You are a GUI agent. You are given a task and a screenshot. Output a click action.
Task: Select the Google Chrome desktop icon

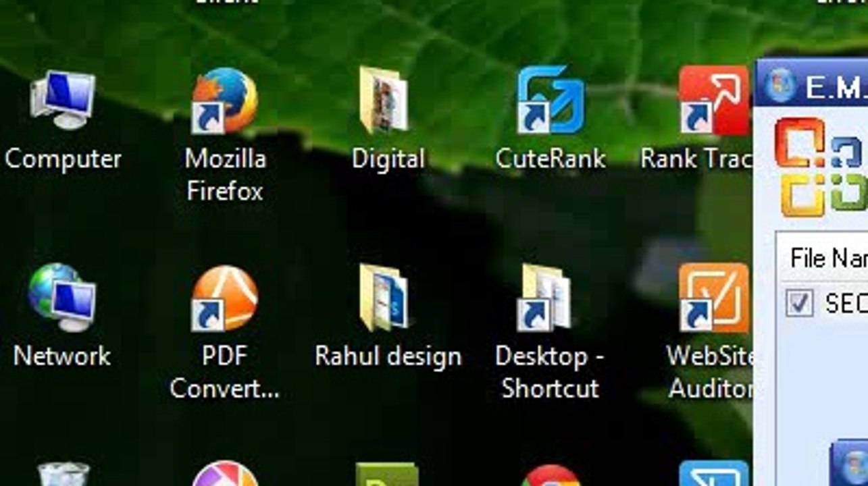[551, 475]
